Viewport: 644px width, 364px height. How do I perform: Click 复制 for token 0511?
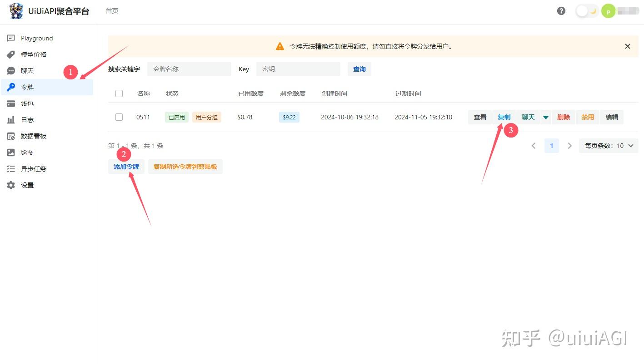click(504, 117)
